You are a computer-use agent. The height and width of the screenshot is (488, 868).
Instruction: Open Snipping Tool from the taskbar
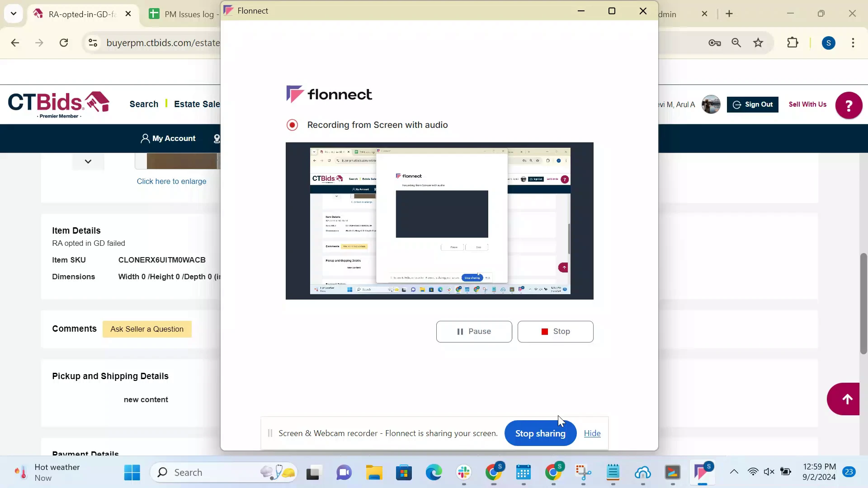pyautogui.click(x=583, y=473)
